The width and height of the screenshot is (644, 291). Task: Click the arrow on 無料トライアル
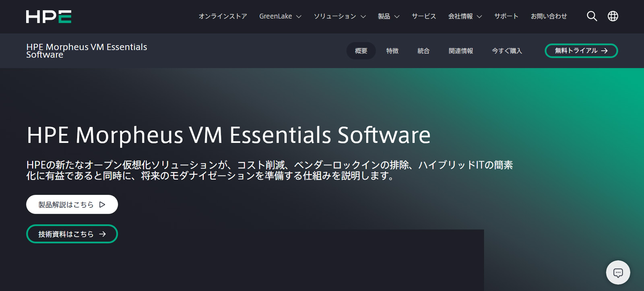(x=604, y=51)
